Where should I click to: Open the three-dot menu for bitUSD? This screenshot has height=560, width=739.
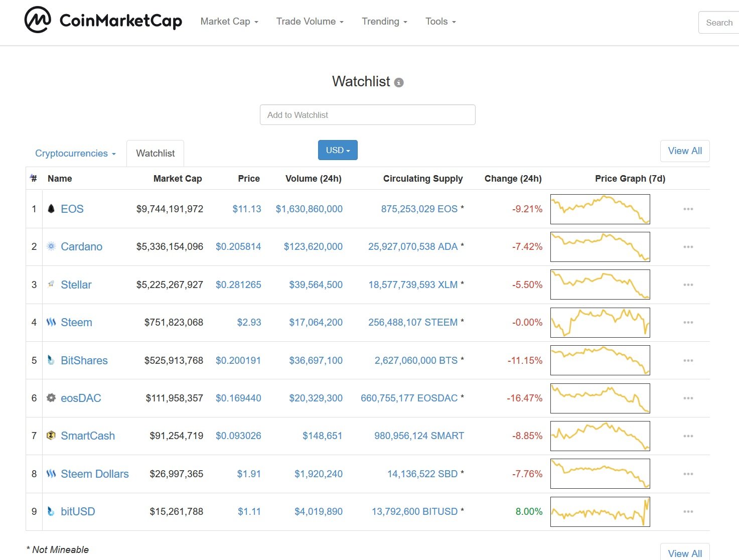(688, 511)
